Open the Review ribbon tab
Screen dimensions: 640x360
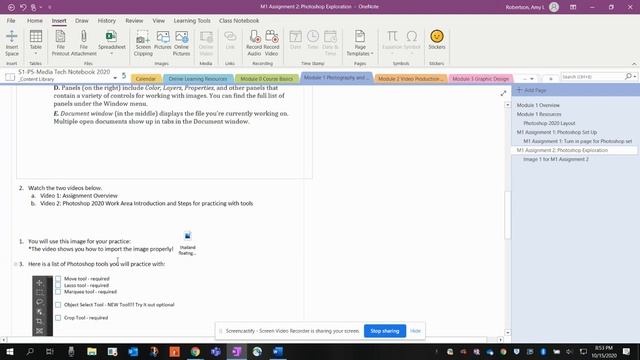pyautogui.click(x=134, y=20)
